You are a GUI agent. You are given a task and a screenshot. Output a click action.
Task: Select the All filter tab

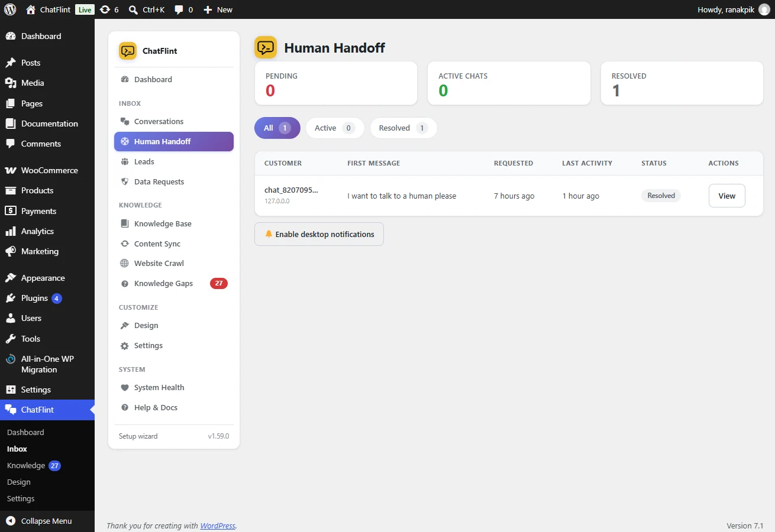[277, 128]
